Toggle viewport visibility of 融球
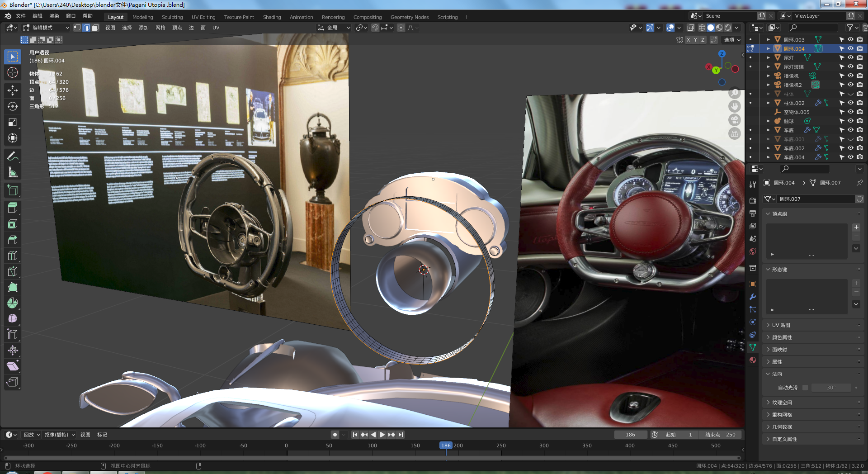Image resolution: width=868 pixels, height=474 pixels. 850,121
